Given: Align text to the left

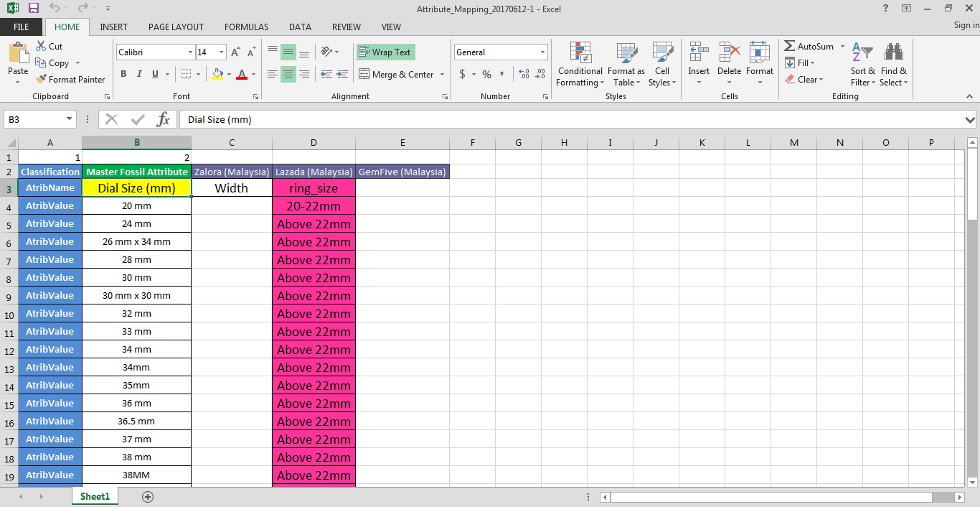Looking at the screenshot, I should [x=272, y=74].
